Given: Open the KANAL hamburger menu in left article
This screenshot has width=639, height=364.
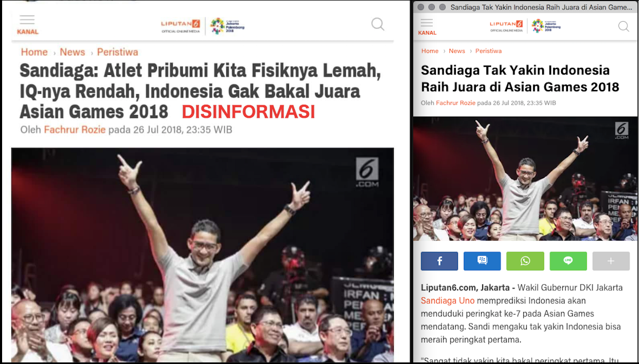Looking at the screenshot, I should coord(27,25).
